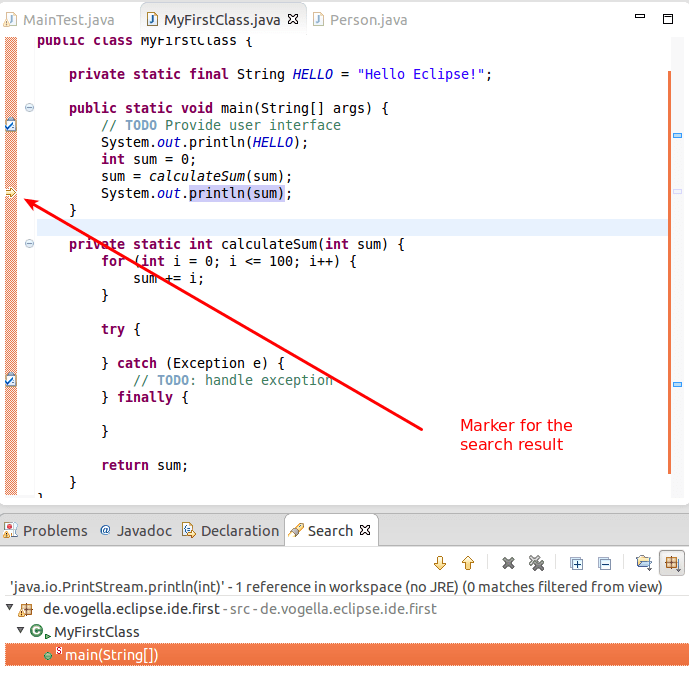This screenshot has height=674, width=689.
Task: Open the Javadoc view tab
Action: 135,531
